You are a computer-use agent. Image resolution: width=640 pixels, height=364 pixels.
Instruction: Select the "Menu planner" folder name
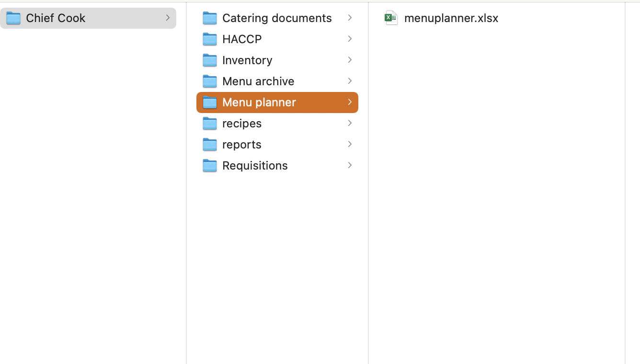[259, 102]
